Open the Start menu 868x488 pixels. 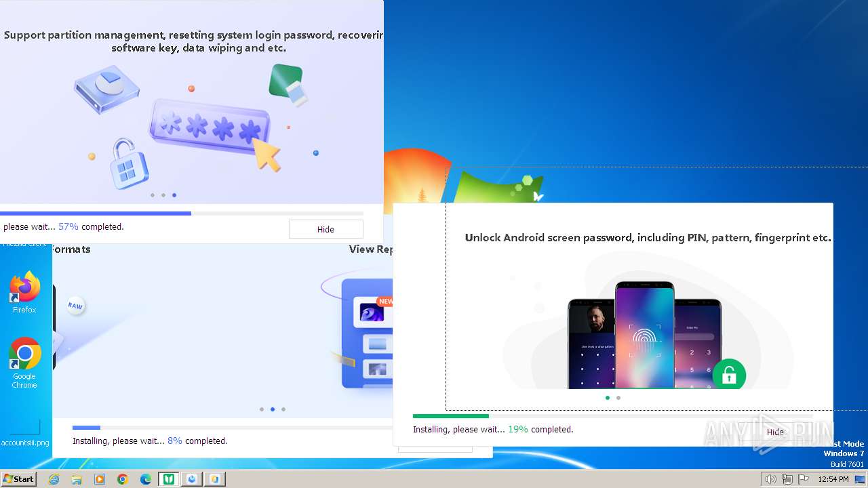[x=18, y=479]
